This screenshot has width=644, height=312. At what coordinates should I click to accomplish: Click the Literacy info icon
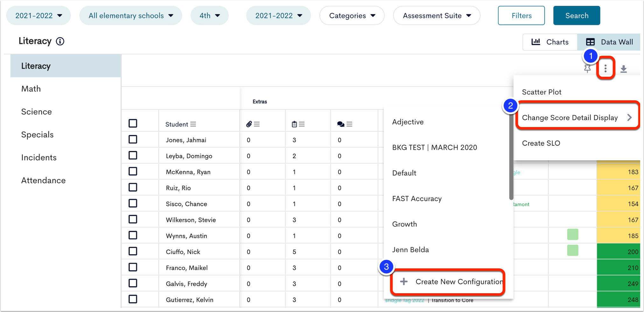tap(60, 41)
